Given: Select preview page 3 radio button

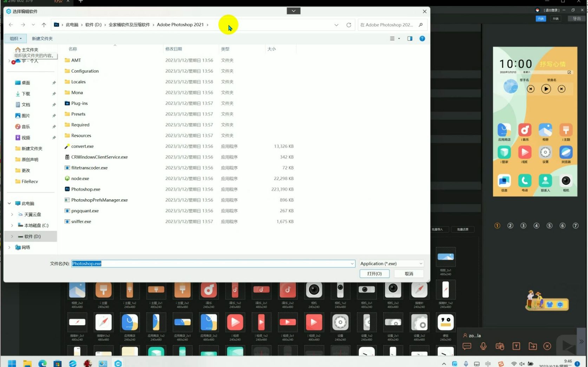Looking at the screenshot, I should click(x=523, y=226).
